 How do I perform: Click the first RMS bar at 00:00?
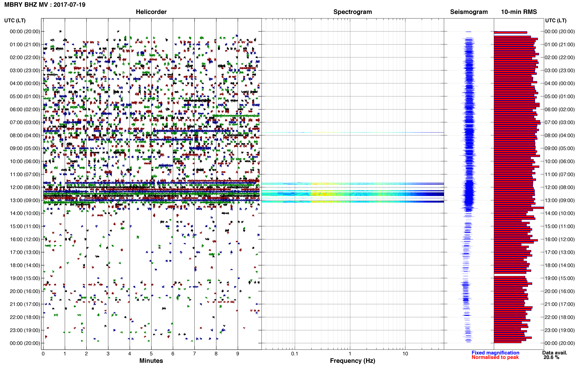coord(510,32)
